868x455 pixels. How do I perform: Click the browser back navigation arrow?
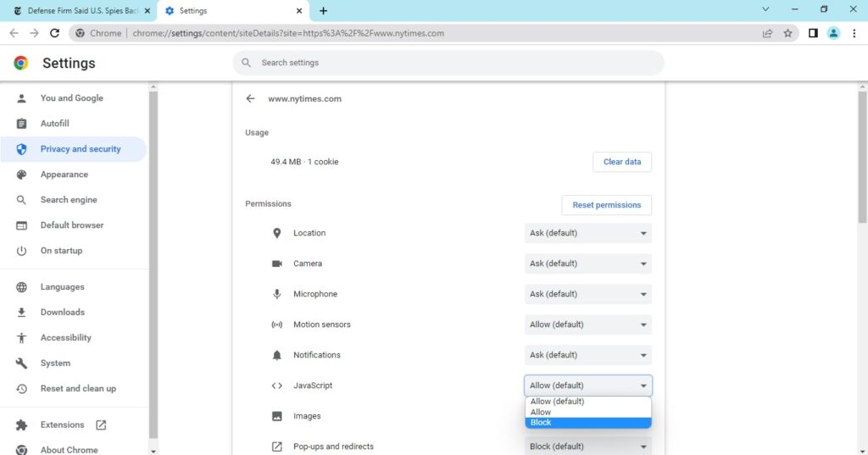14,33
